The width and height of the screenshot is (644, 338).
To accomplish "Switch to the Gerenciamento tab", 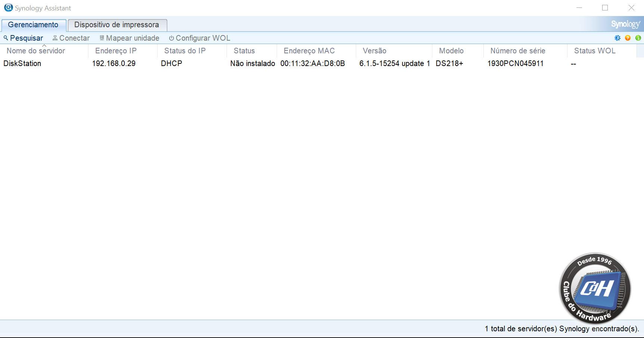I will coord(34,25).
